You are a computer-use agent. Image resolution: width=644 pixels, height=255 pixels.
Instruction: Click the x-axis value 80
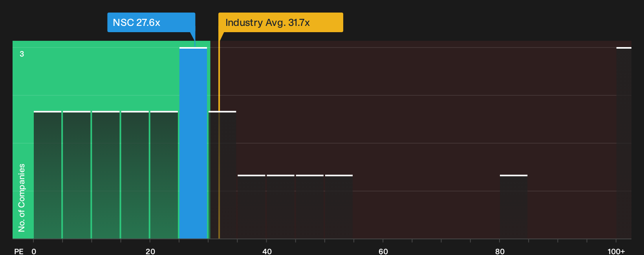click(x=500, y=251)
